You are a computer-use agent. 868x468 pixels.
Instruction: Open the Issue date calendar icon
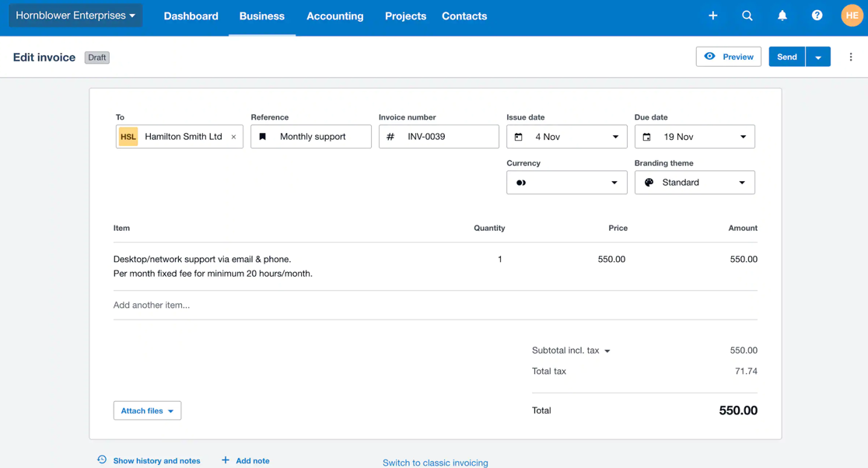point(519,136)
